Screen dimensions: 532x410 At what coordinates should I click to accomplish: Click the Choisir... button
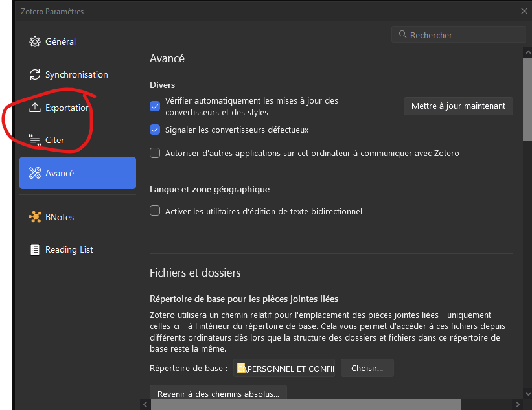coord(367,368)
